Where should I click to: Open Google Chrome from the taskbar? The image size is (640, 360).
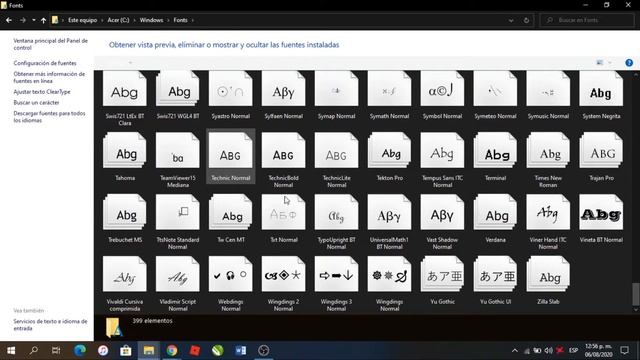tap(172, 350)
